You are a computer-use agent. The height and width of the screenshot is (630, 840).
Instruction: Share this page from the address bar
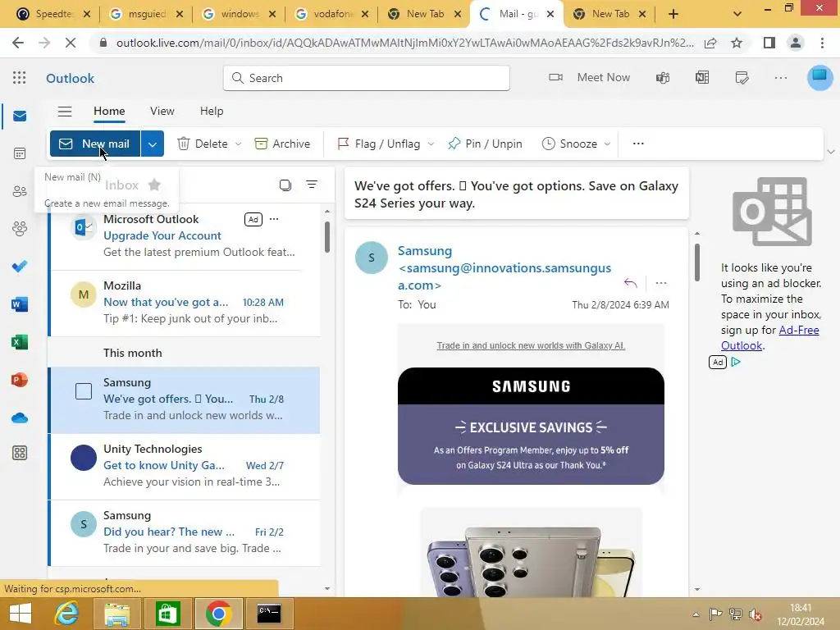coord(711,43)
